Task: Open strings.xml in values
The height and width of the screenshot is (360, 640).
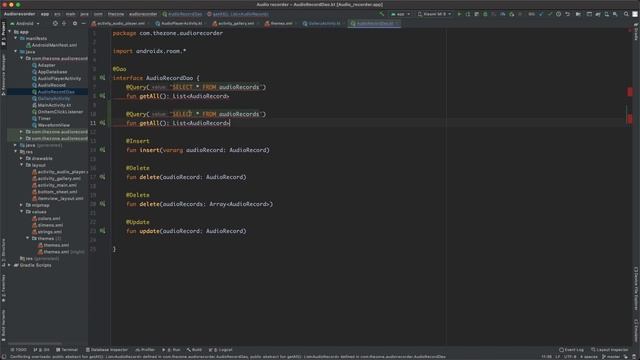Action: [x=47, y=232]
